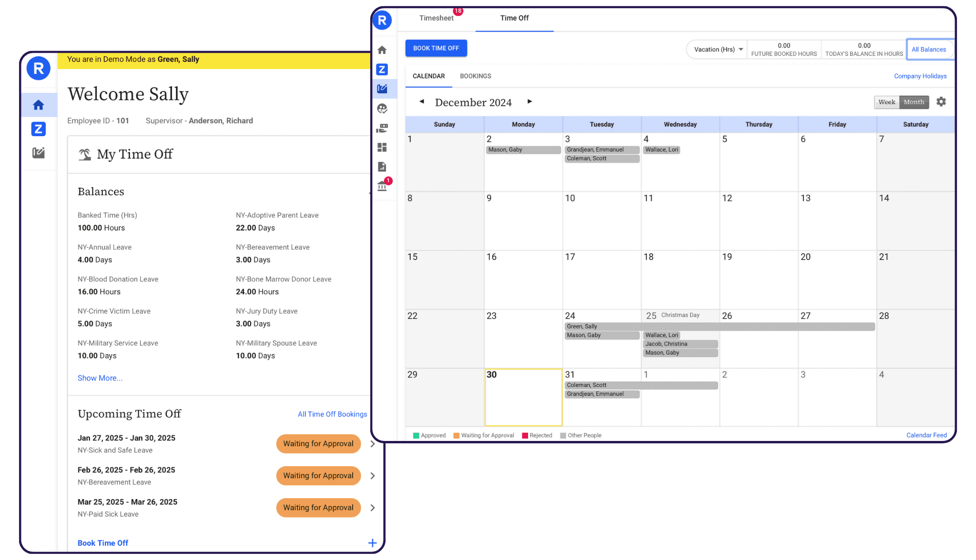Image resolution: width=976 pixels, height=560 pixels.
Task: Click the people list icon in the calendar sidebar
Action: click(x=382, y=128)
